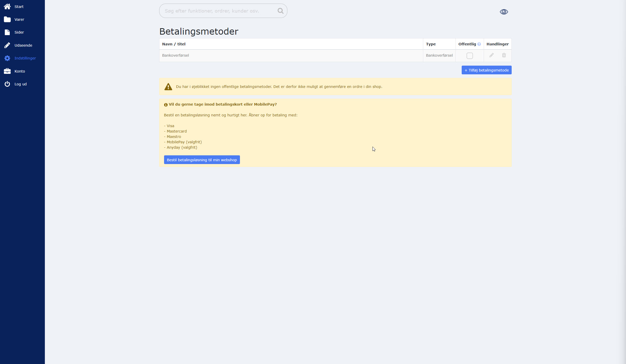Screen dimensions: 626x364
Task: Toggle the shop preview eye icon
Action: pyautogui.click(x=504, y=12)
